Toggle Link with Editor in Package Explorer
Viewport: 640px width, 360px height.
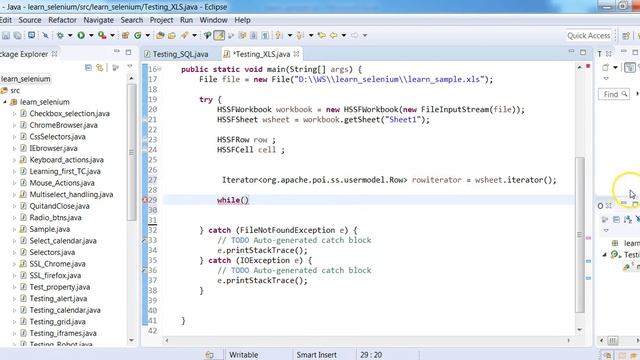coord(100,68)
